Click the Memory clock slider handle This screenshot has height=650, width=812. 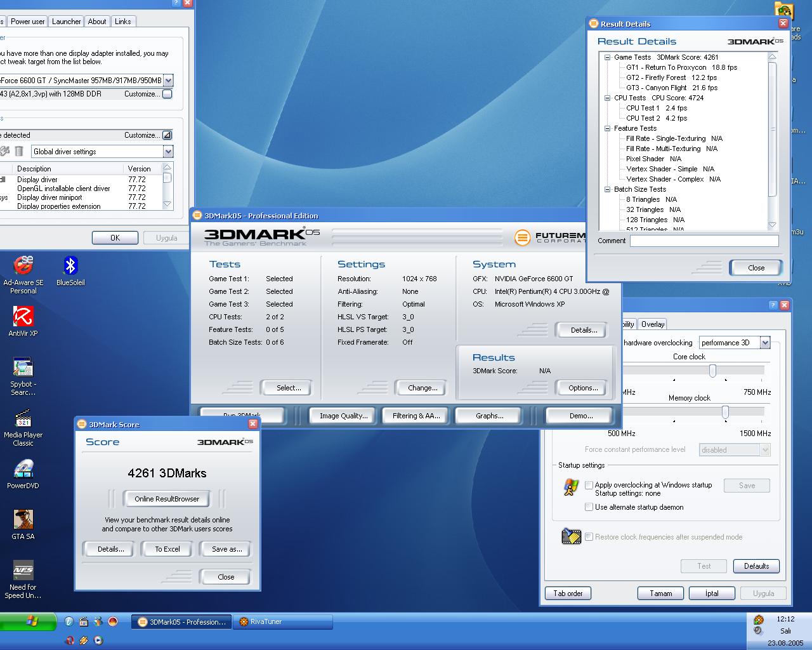tap(725, 412)
